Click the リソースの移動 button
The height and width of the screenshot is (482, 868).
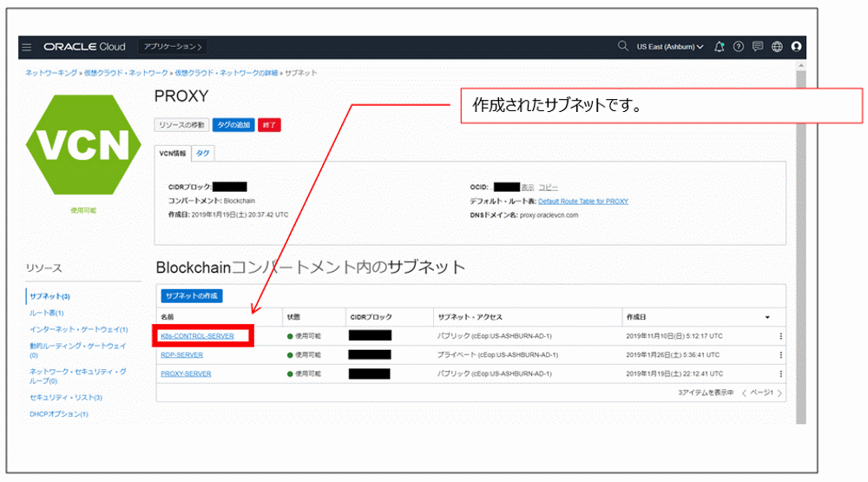pos(181,125)
